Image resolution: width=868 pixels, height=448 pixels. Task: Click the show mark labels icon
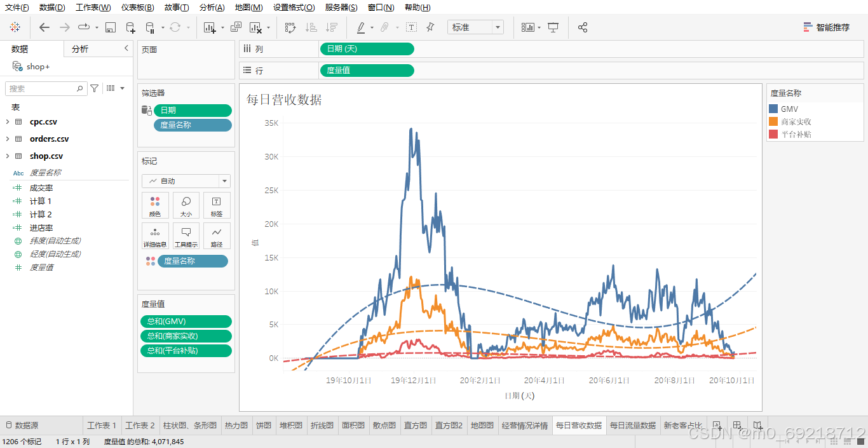(x=410, y=27)
